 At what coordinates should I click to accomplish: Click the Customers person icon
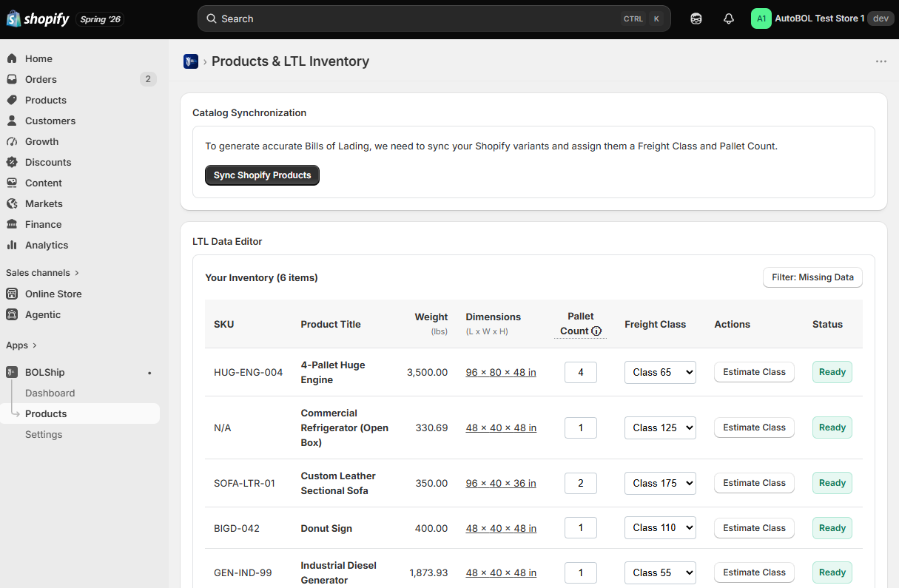[x=12, y=121]
